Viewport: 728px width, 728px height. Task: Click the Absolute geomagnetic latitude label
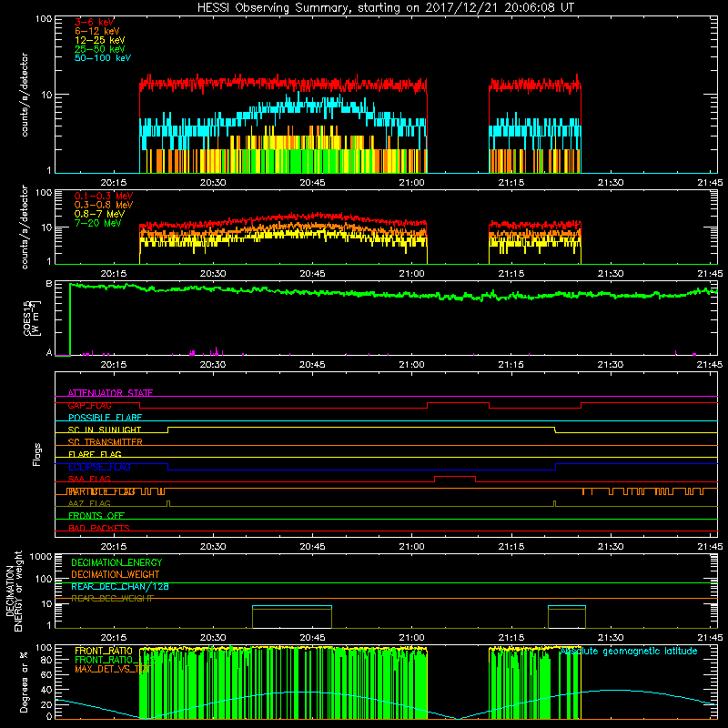629,651
